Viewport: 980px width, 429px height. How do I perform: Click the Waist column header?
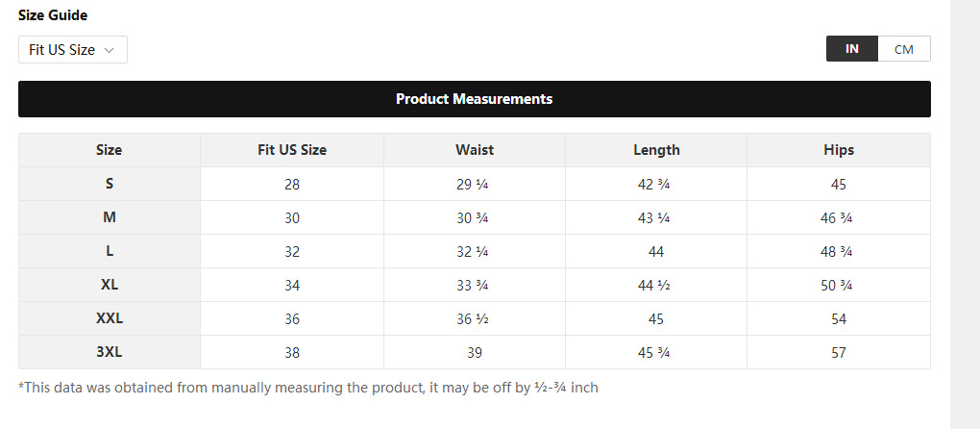click(475, 150)
